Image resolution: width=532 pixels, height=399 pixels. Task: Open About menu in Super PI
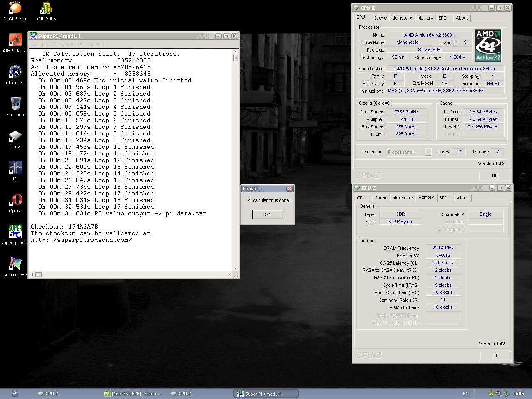click(x=72, y=44)
